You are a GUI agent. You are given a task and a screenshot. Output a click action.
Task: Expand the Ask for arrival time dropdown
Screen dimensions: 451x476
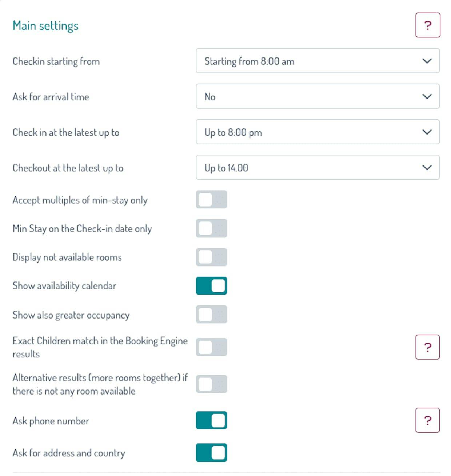click(318, 96)
